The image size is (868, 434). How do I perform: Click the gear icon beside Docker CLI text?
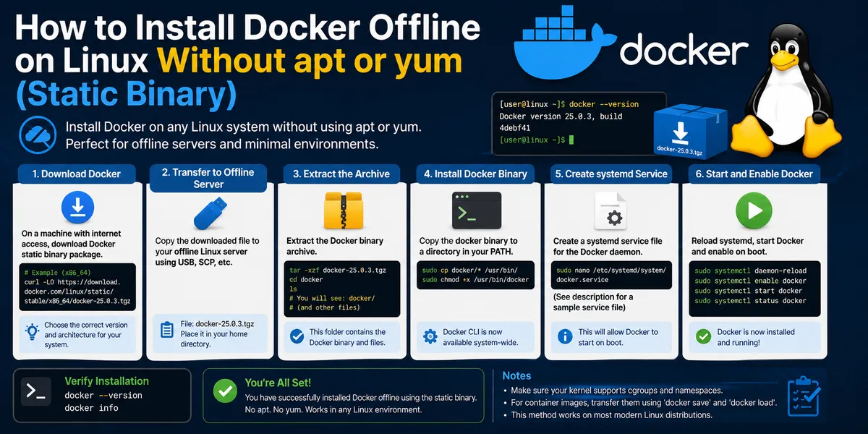[430, 336]
